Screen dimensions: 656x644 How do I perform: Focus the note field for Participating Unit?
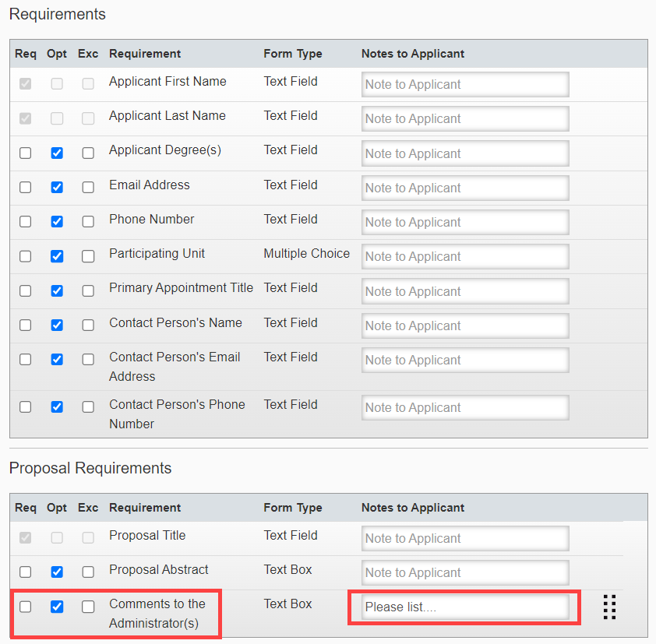pyautogui.click(x=465, y=257)
